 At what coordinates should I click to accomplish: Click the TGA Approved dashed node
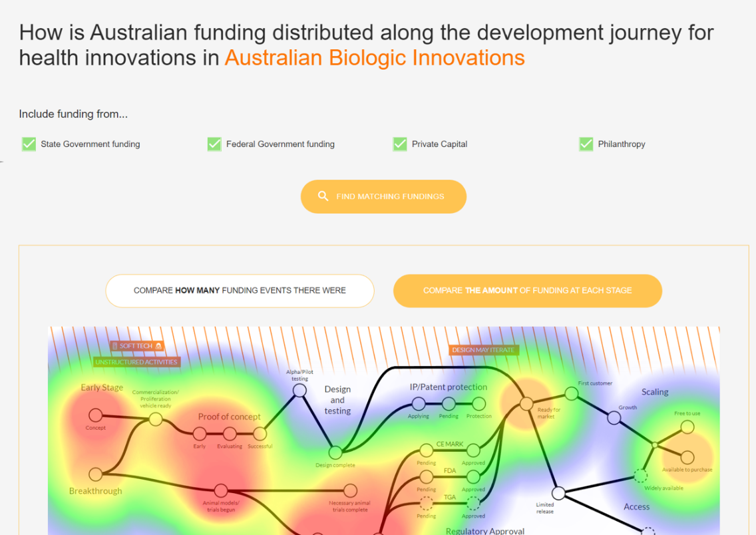(473, 503)
